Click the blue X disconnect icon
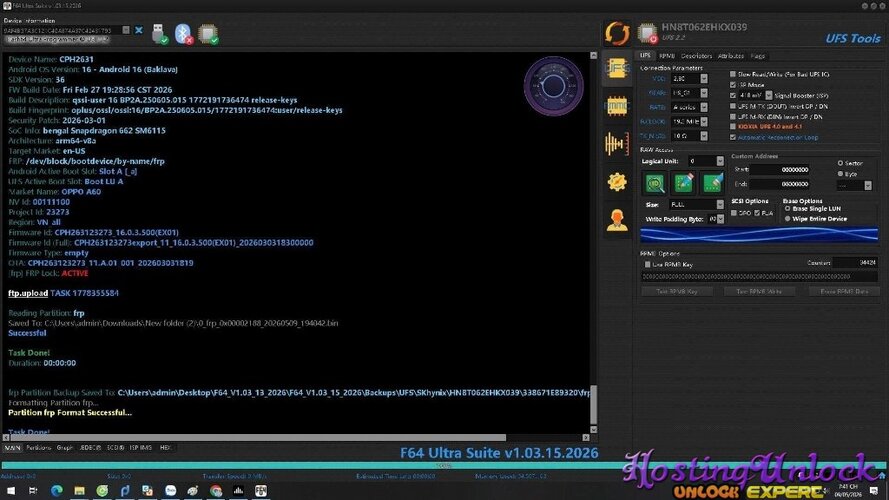Image resolution: width=889 pixels, height=500 pixels. pyautogui.click(x=139, y=30)
